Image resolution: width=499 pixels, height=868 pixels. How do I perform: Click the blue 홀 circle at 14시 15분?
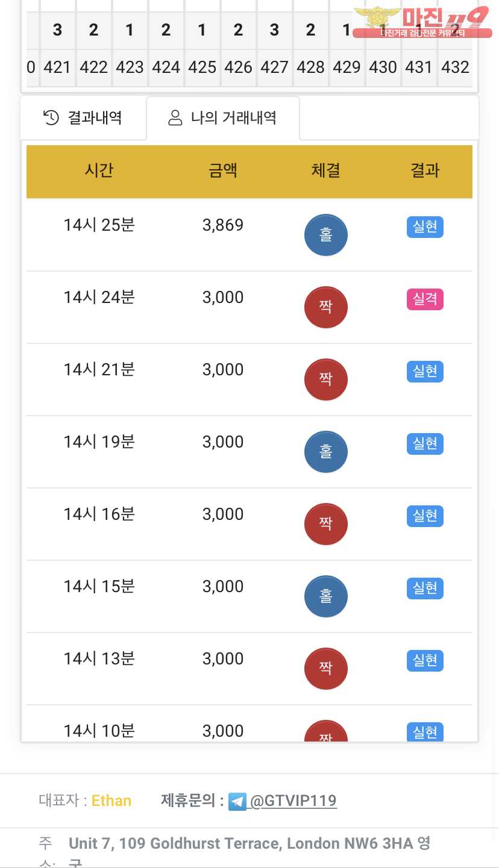point(325,596)
